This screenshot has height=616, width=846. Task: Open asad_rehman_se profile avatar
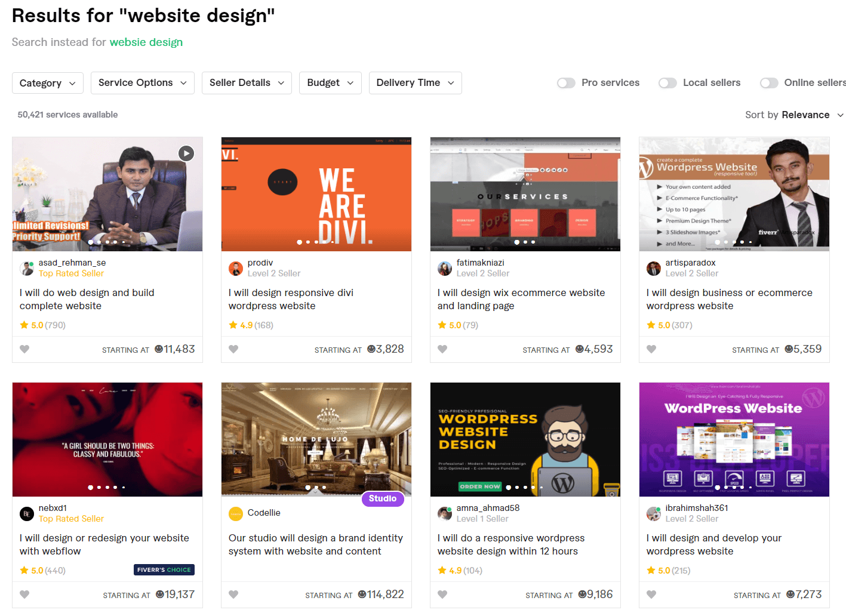click(27, 269)
